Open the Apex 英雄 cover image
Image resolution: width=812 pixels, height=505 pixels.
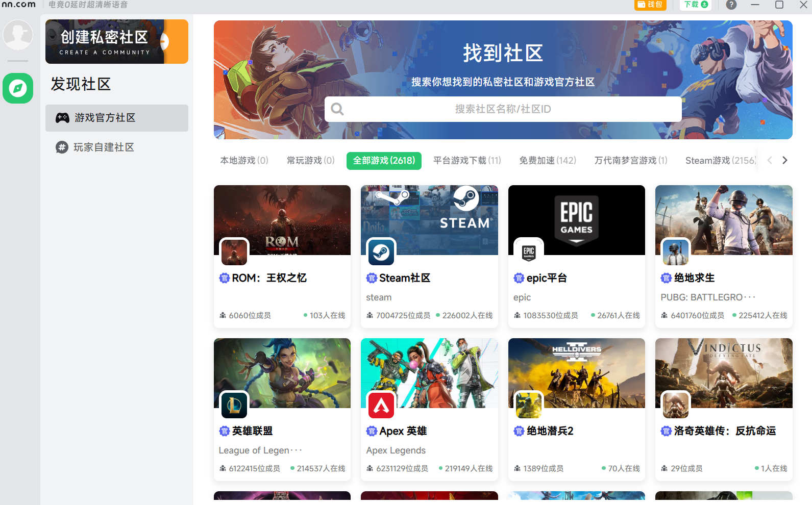point(429,373)
